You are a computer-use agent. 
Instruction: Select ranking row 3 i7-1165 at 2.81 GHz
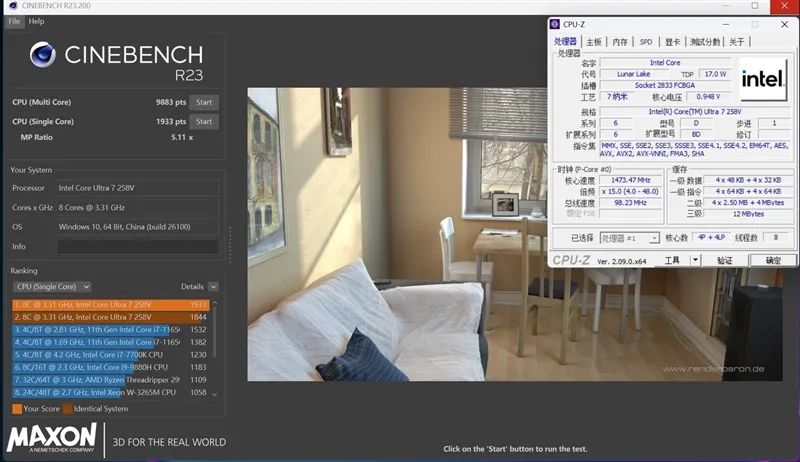[111, 330]
